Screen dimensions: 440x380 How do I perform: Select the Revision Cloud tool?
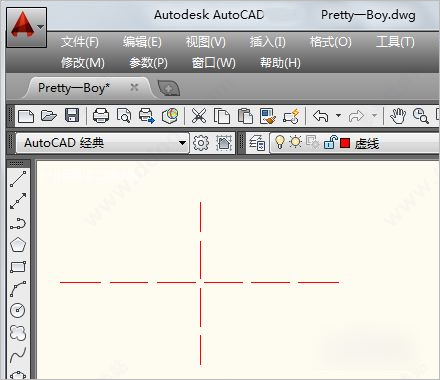pos(18,333)
